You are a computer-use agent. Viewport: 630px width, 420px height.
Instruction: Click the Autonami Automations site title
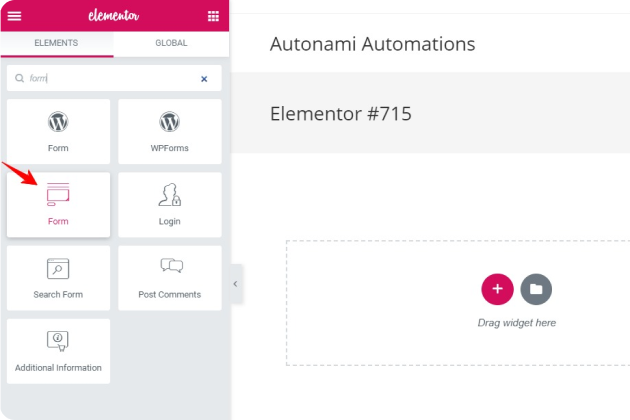[372, 44]
